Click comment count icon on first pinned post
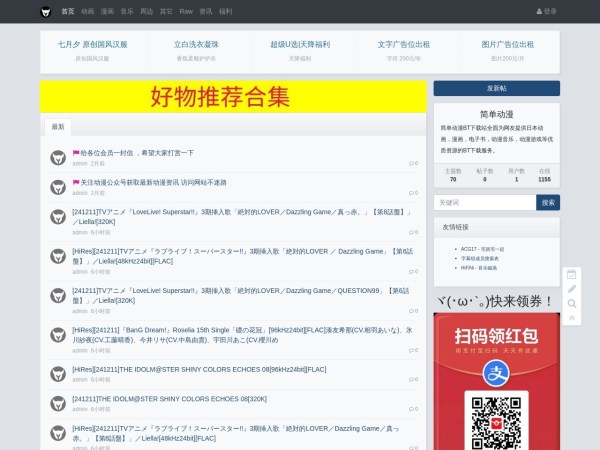 point(413,163)
